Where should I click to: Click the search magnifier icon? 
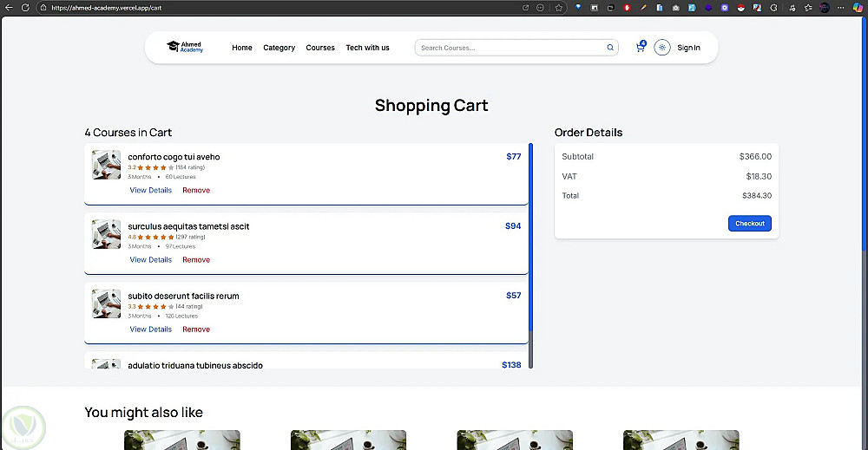tap(610, 48)
